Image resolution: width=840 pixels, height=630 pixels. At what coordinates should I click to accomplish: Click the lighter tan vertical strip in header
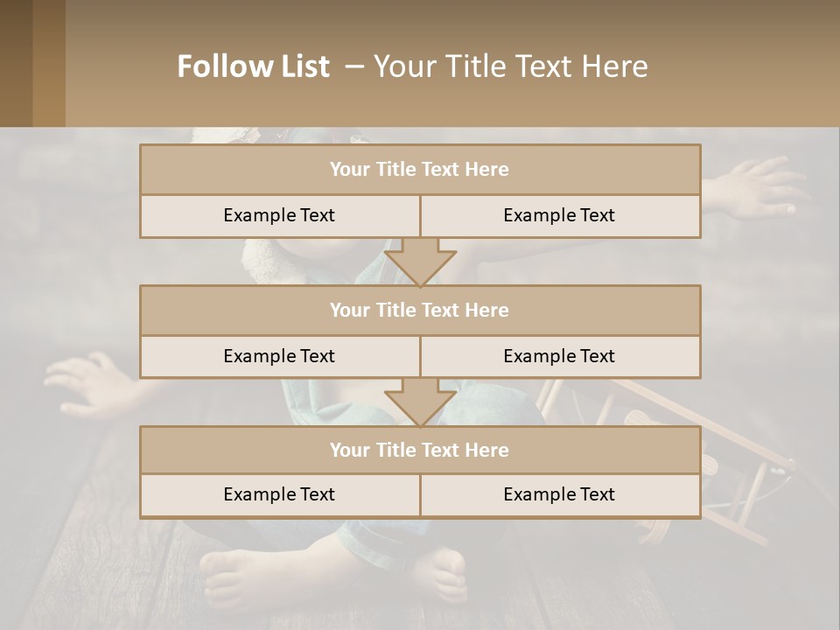click(x=49, y=63)
